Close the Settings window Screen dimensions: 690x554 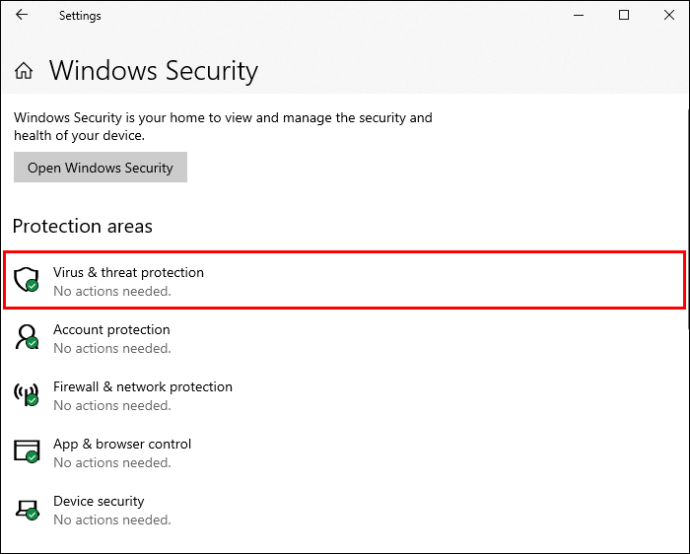click(x=668, y=15)
